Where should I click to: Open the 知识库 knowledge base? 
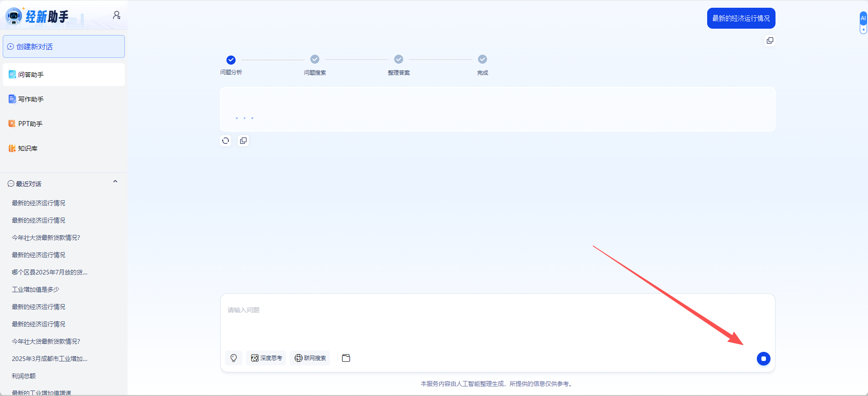click(x=28, y=148)
